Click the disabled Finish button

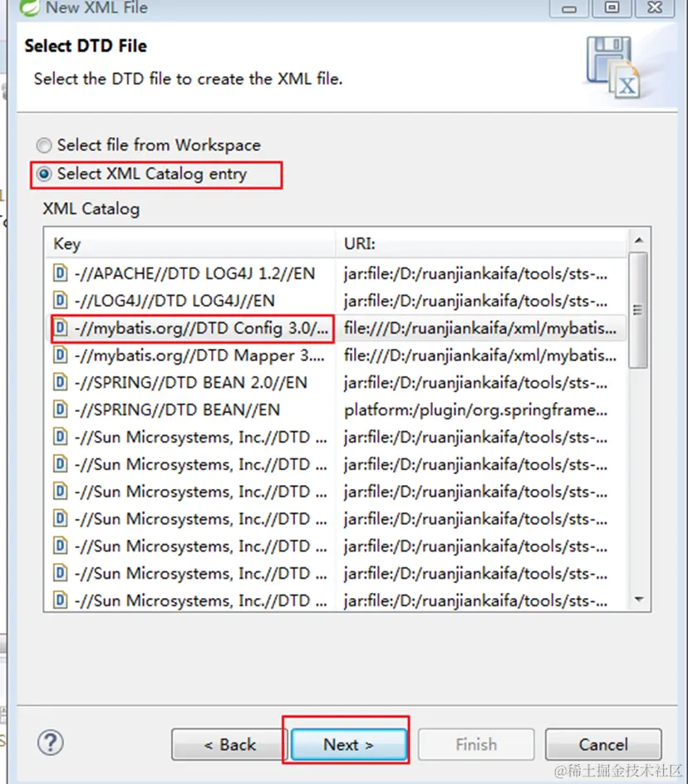476,744
